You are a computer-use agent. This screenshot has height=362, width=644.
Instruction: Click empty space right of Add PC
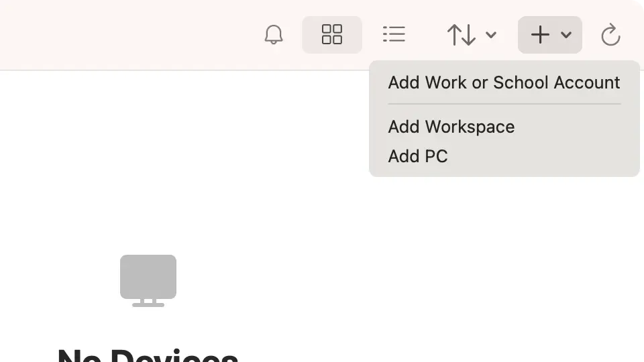tap(550, 156)
